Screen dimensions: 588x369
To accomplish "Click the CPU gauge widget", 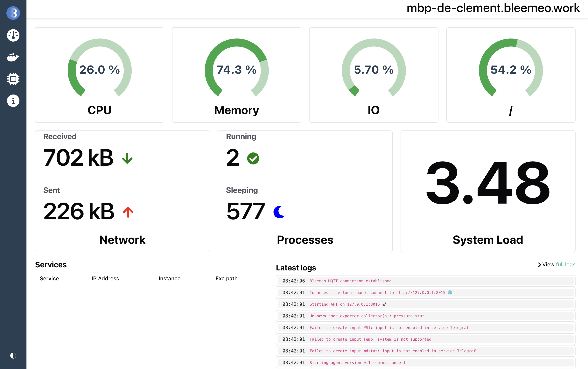I will pyautogui.click(x=100, y=75).
